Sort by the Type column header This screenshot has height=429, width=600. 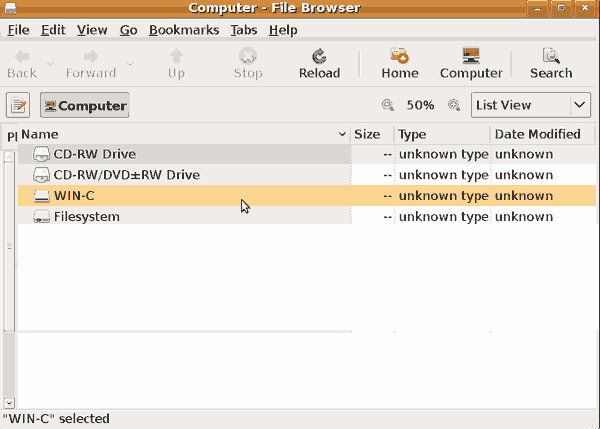[442, 134]
